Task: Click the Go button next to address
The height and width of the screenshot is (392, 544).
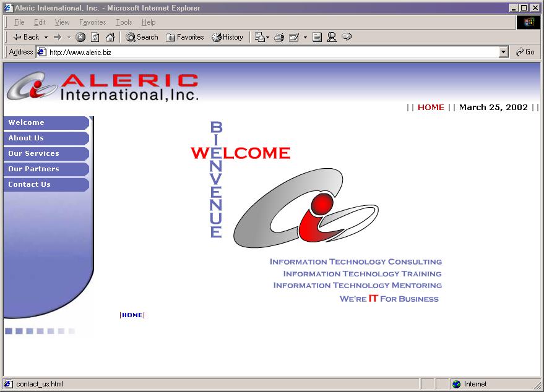Action: point(525,53)
